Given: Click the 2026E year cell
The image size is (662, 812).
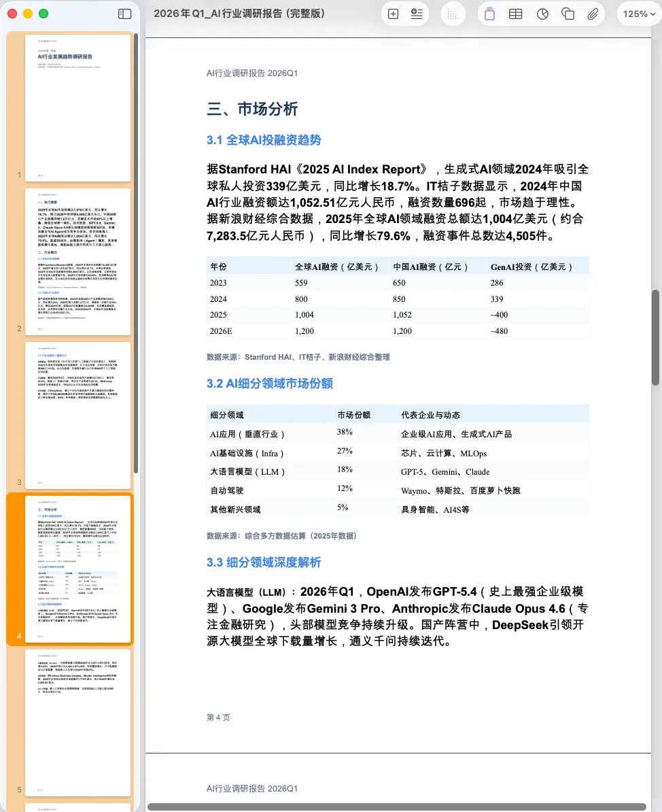Looking at the screenshot, I should click(221, 331).
